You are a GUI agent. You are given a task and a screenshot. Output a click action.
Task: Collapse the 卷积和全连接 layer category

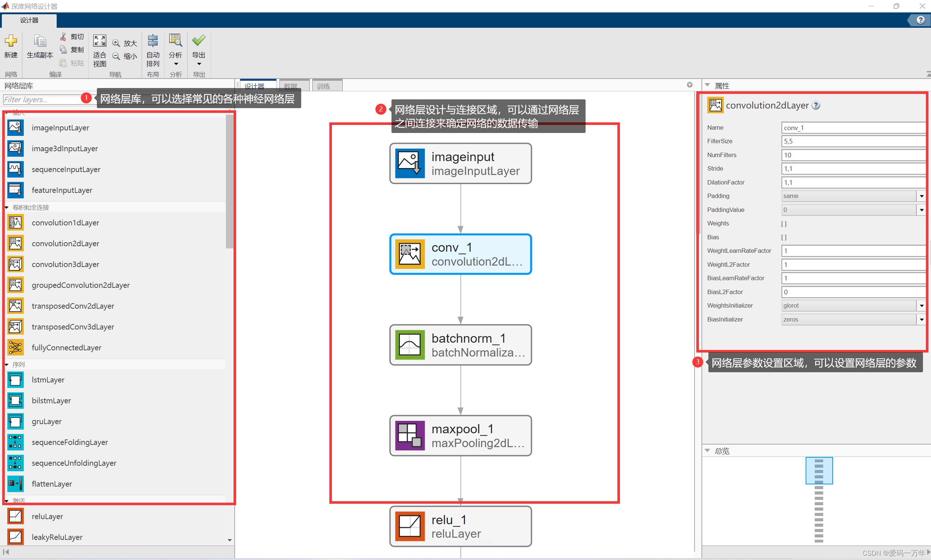coord(7,207)
